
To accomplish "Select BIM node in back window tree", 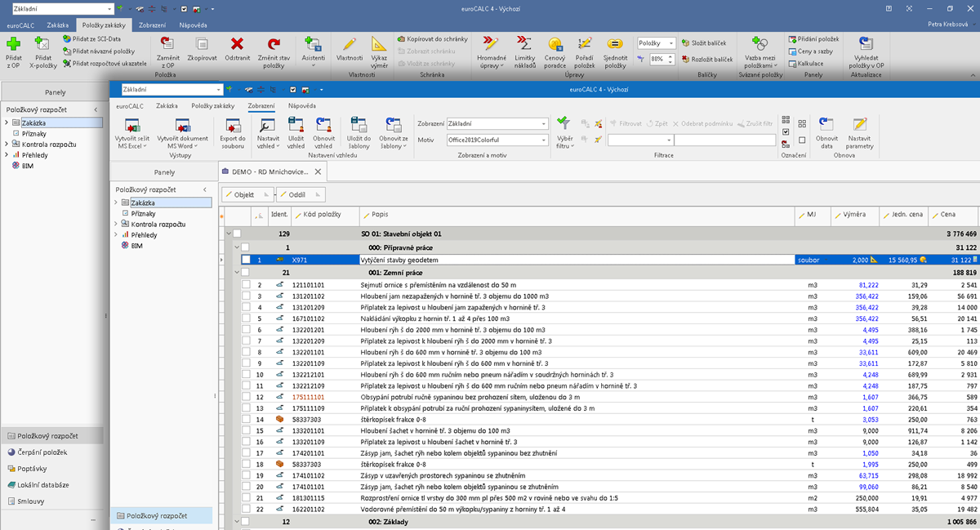I will pos(27,165).
